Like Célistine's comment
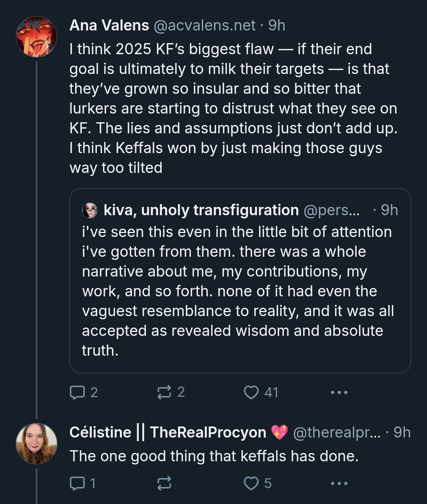The height and width of the screenshot is (504, 427). 251,483
